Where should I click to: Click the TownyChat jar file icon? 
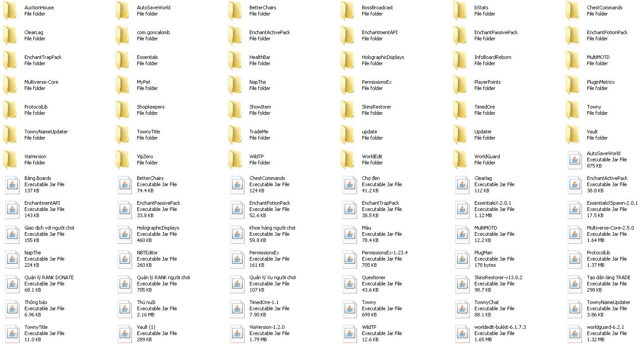(462, 309)
